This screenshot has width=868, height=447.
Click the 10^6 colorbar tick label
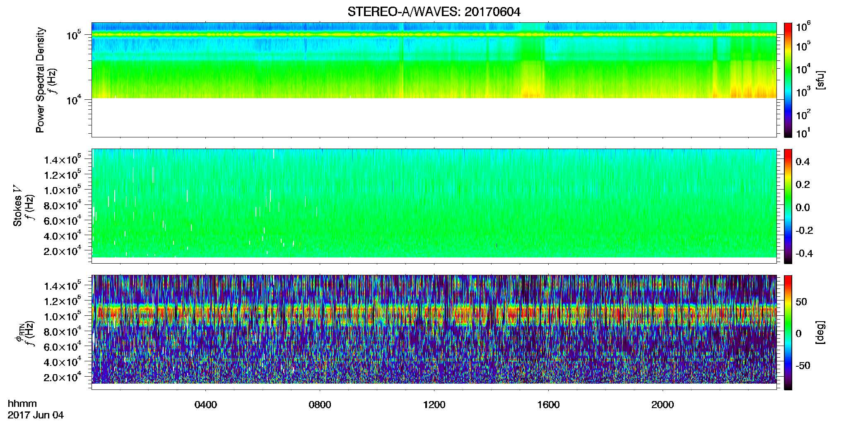803,27
